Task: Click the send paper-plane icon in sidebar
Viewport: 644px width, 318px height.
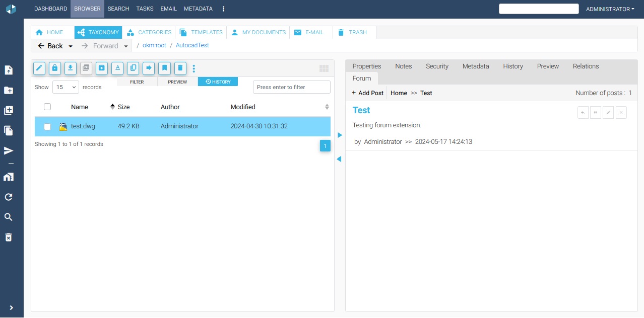Action: [x=9, y=151]
